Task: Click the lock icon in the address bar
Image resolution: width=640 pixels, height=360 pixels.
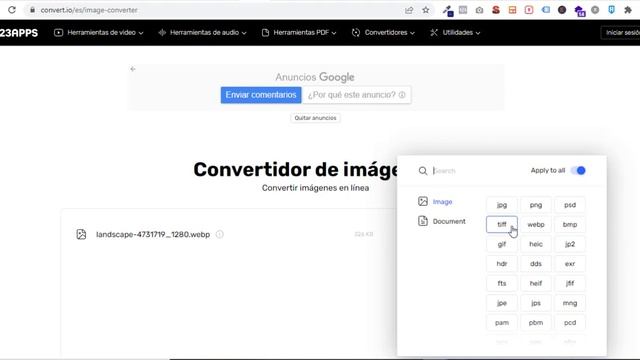Action: (x=32, y=10)
